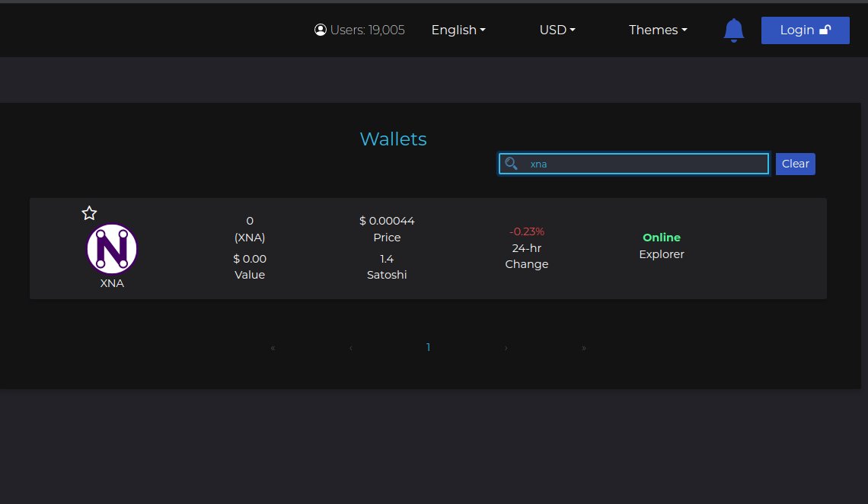868x504 pixels.
Task: Click the search magnifier icon
Action: click(x=511, y=164)
